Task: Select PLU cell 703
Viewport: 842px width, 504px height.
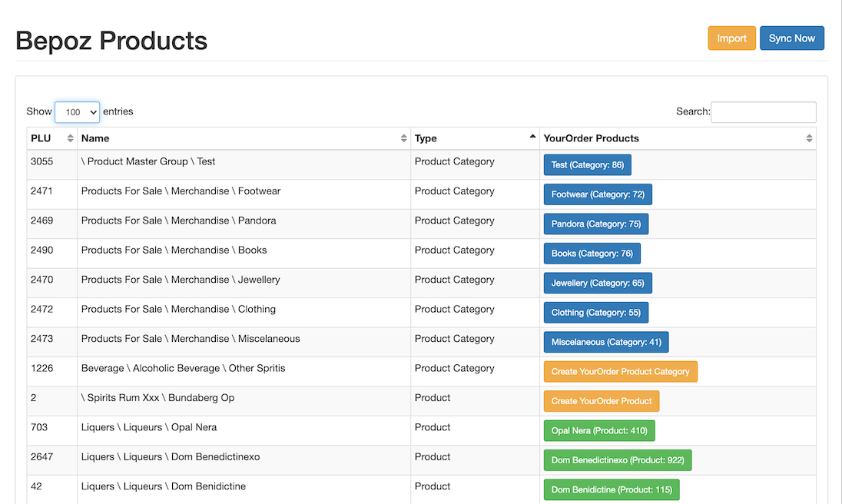Action: point(39,427)
